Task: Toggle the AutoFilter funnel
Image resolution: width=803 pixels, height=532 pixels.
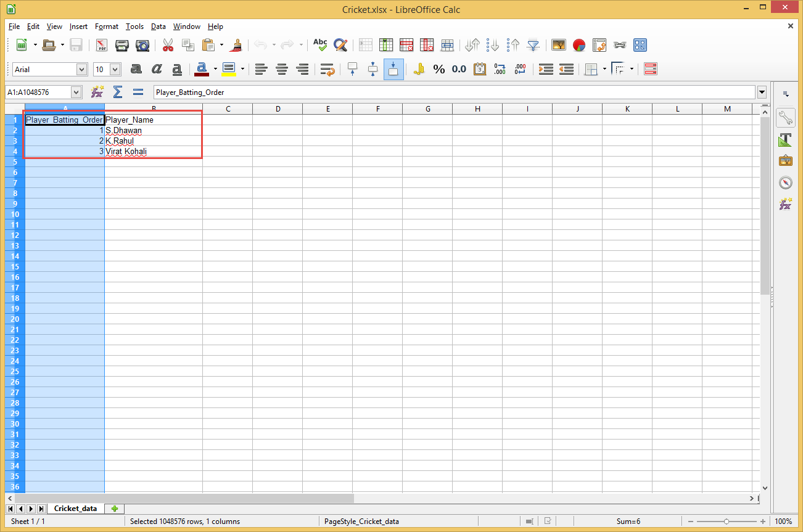Action: [533, 45]
